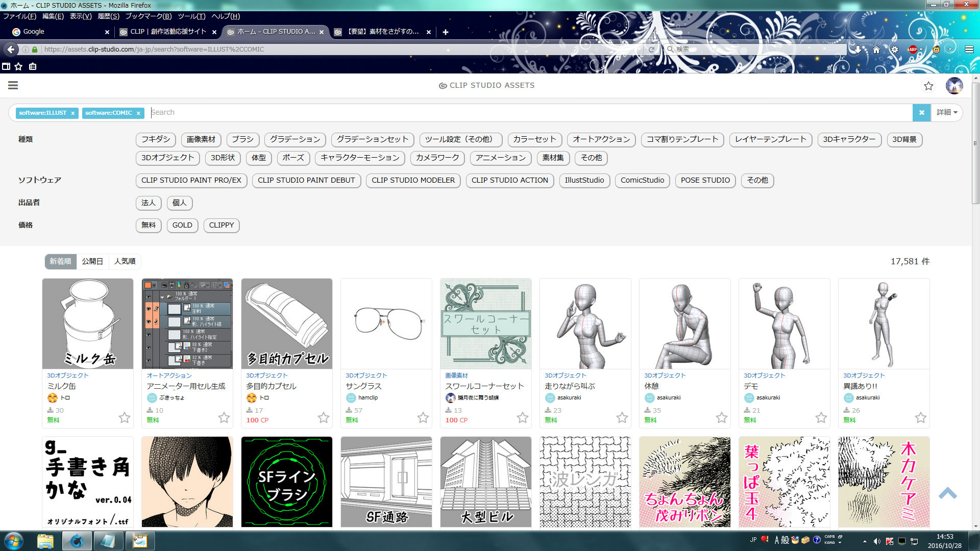Open the user profile avatar

954,86
